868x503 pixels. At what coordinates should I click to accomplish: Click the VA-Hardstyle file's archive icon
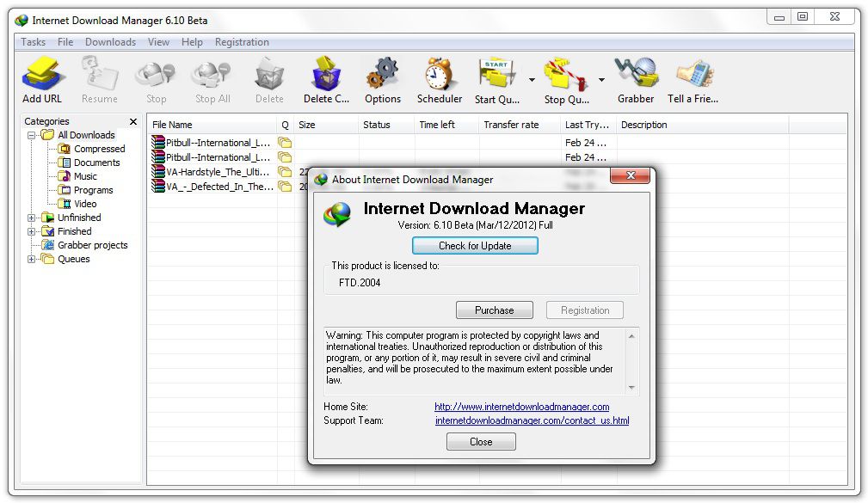158,172
